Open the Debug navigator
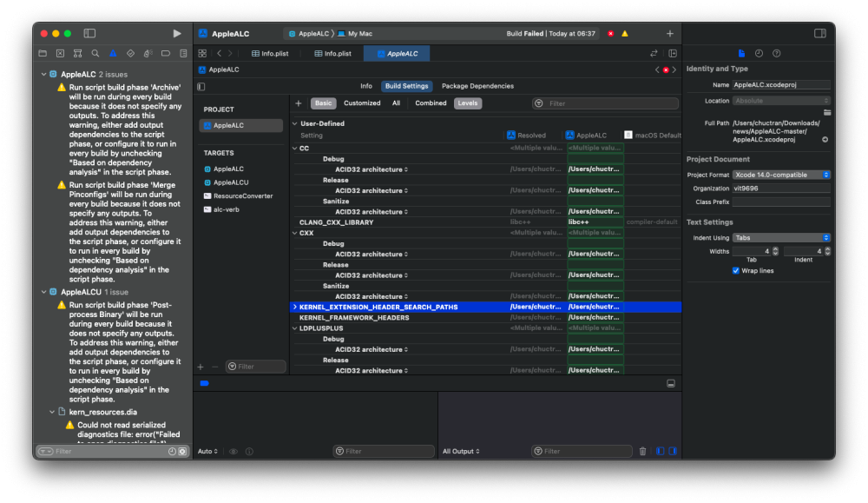 pyautogui.click(x=148, y=54)
